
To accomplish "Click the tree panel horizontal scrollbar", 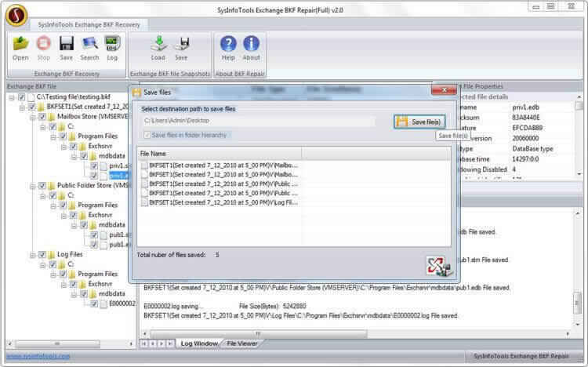I will click(57, 343).
